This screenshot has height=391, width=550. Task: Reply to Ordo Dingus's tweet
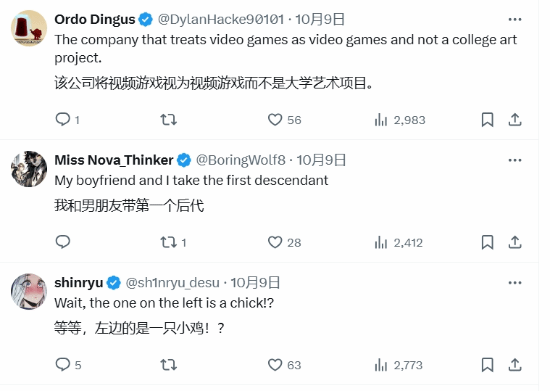[63, 119]
